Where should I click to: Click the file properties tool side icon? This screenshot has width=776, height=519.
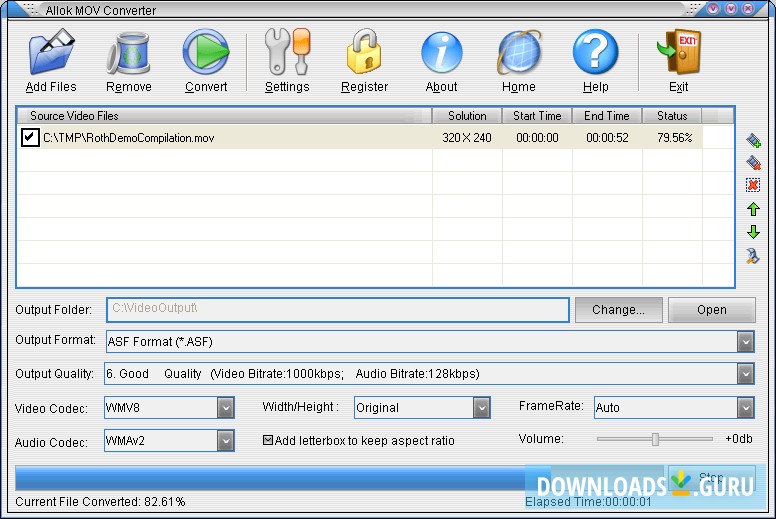(x=753, y=256)
